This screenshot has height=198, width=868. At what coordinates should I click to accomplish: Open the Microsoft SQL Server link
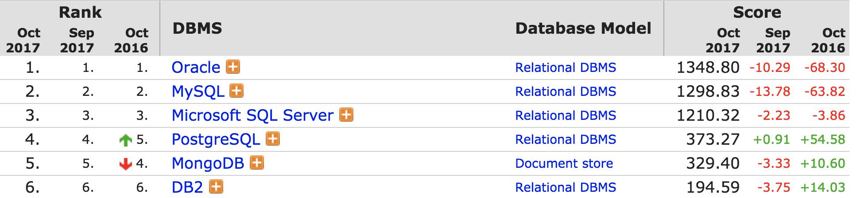tap(252, 115)
